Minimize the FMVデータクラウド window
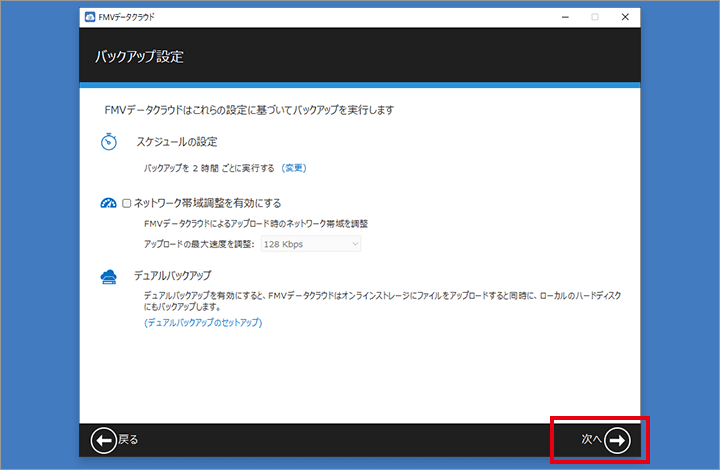Image resolution: width=720 pixels, height=470 pixels. [565, 18]
